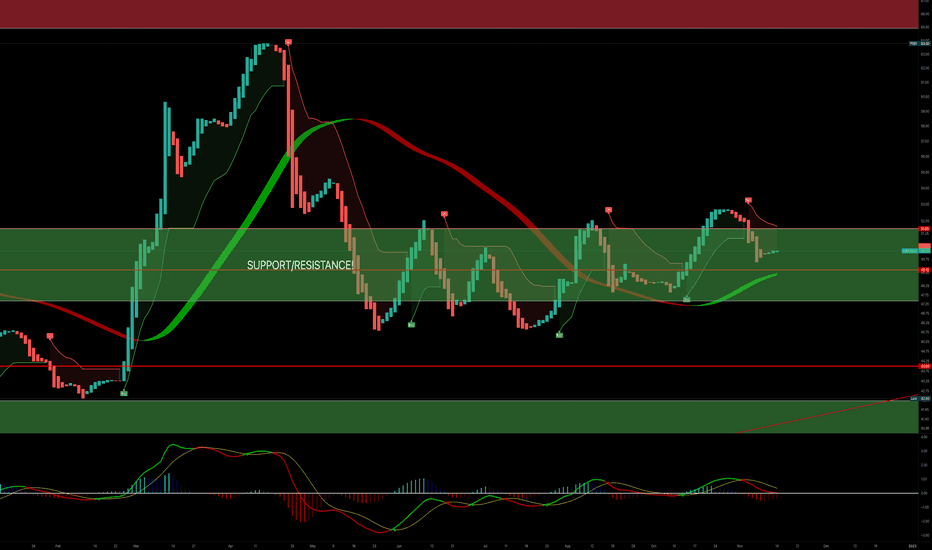This screenshot has height=550, width=932.
Task: Click the buy signal marker in late July
Action: coord(559,335)
